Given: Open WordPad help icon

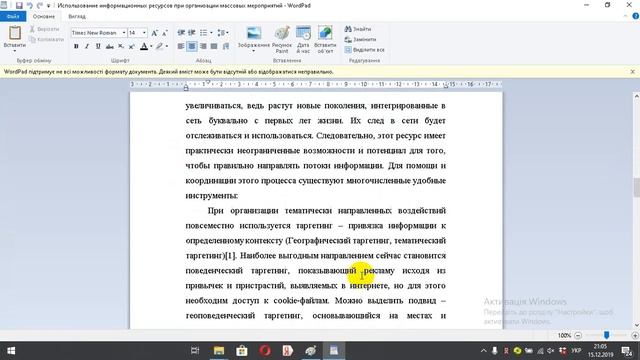Looking at the screenshot, I should (x=636, y=16).
